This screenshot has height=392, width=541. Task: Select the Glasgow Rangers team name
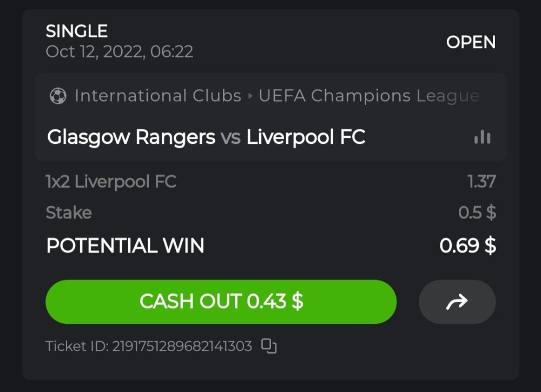pyautogui.click(x=131, y=137)
